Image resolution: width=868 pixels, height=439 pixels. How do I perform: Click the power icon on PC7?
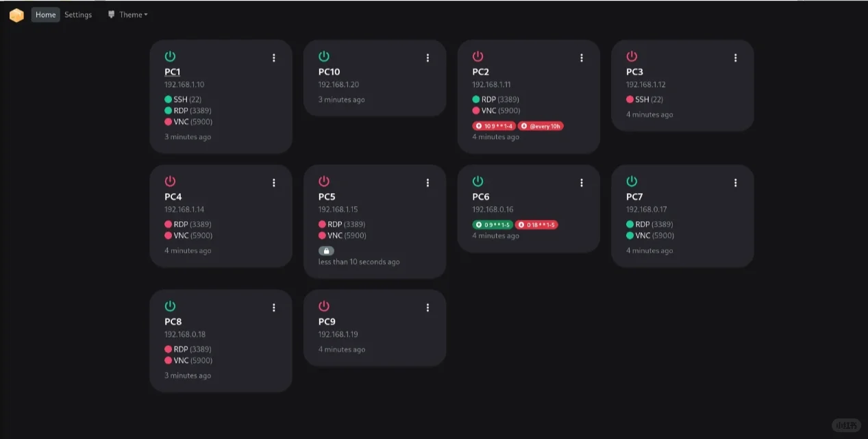point(632,181)
